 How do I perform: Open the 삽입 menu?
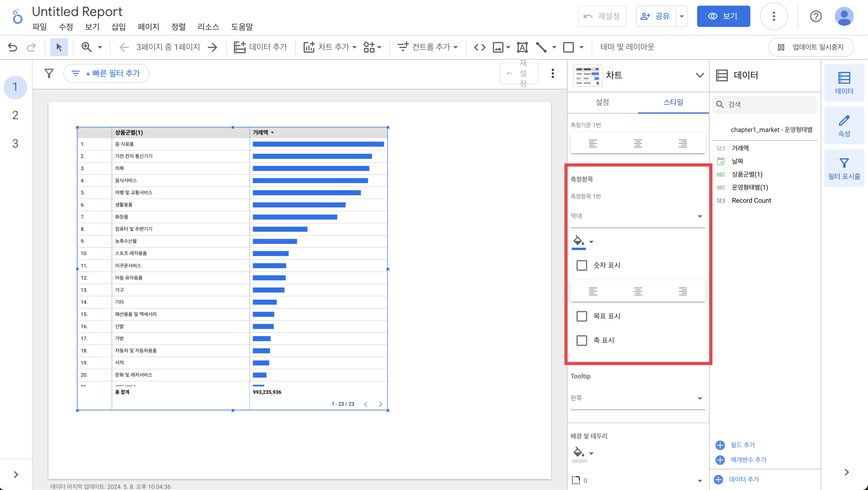(x=118, y=27)
